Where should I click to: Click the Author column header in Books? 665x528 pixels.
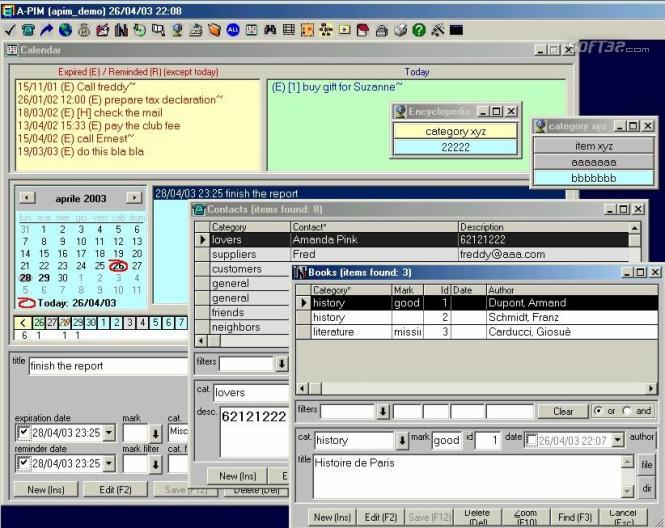[572, 290]
